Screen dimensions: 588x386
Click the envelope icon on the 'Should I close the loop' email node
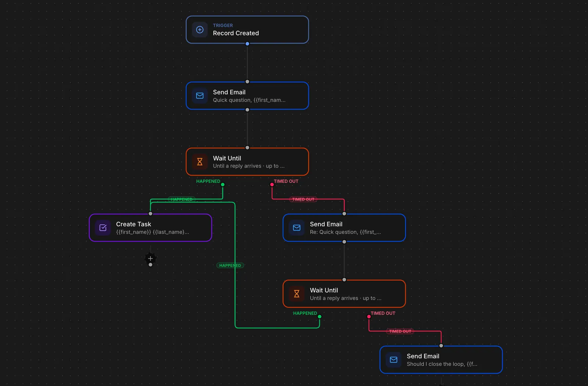394,360
